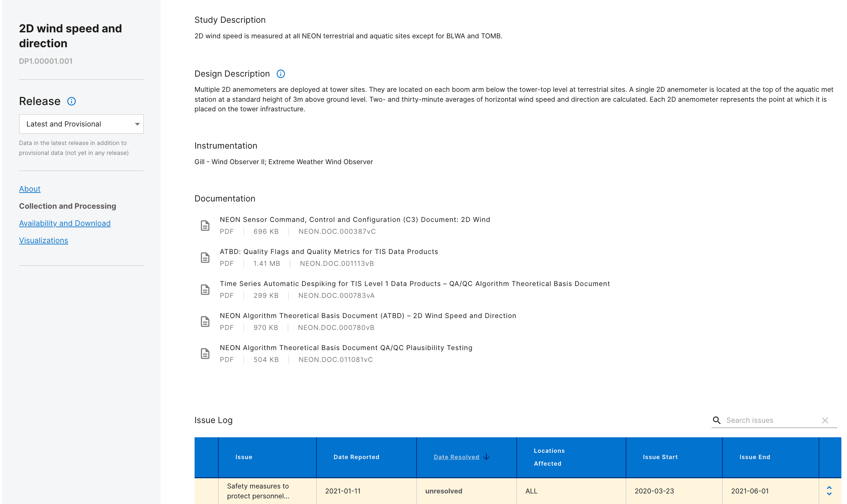Click the Time Series Despiking document icon
The width and height of the screenshot is (847, 504).
(205, 290)
